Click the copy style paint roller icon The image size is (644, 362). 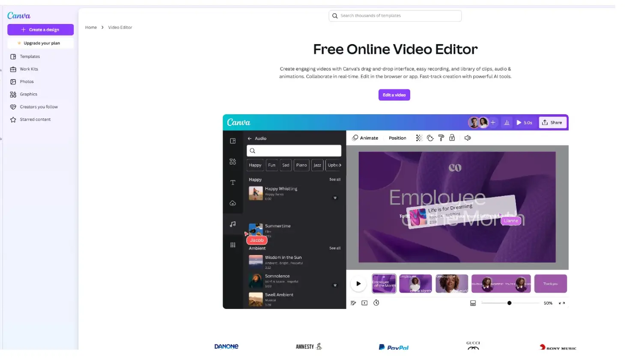click(x=441, y=138)
